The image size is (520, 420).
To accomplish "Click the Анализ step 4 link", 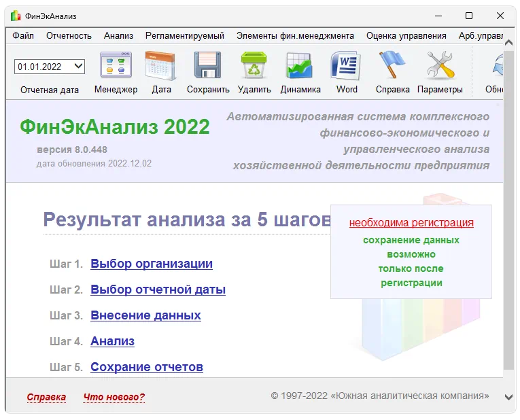I will coord(112,341).
